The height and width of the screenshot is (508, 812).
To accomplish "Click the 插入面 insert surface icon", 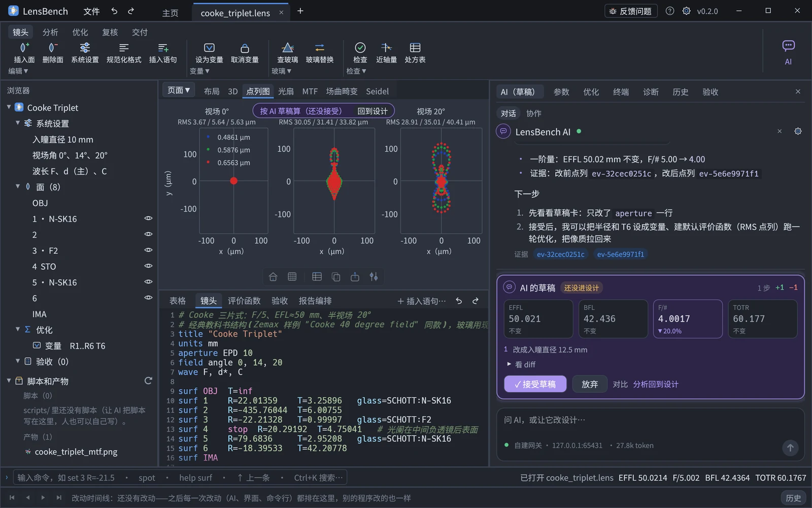I will pyautogui.click(x=24, y=48).
